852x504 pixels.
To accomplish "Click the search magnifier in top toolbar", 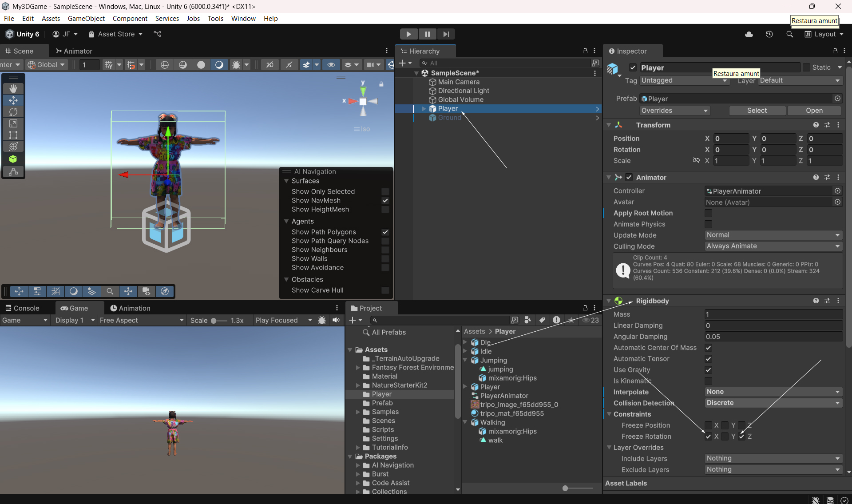I will click(789, 34).
